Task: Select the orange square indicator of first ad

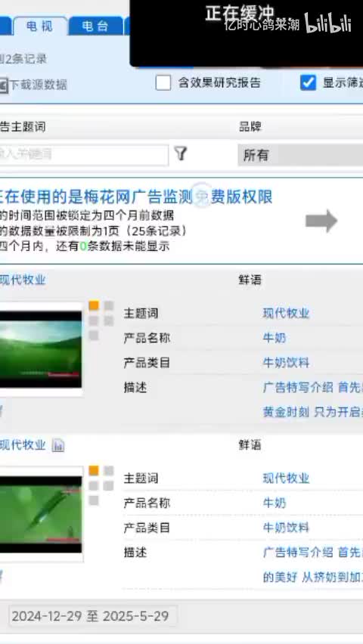Action: [x=94, y=305]
